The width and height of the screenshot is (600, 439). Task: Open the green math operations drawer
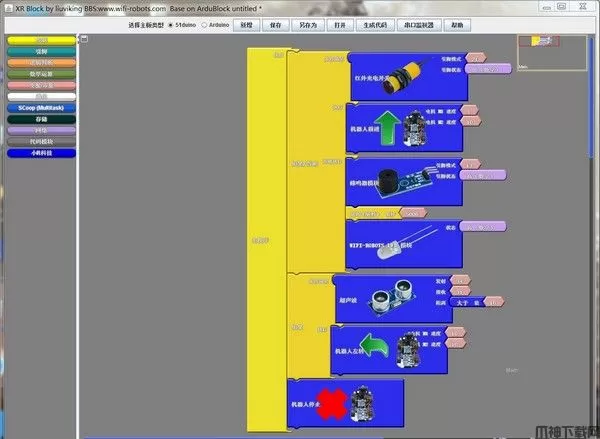click(41, 74)
